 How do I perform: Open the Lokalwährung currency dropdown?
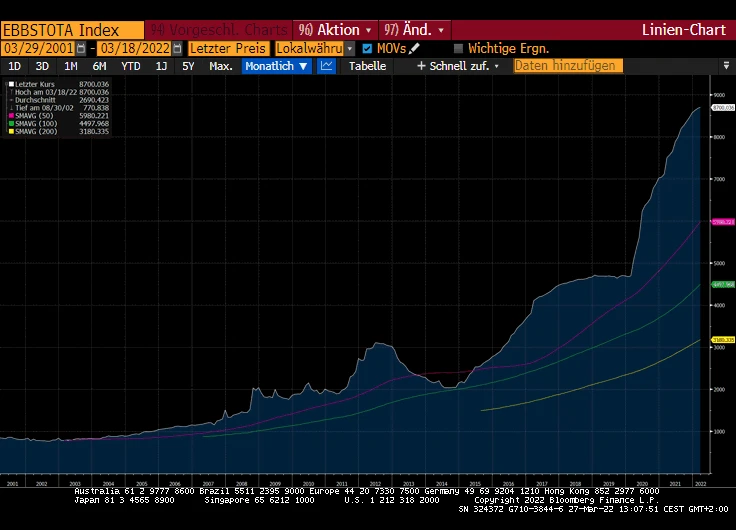click(x=350, y=48)
